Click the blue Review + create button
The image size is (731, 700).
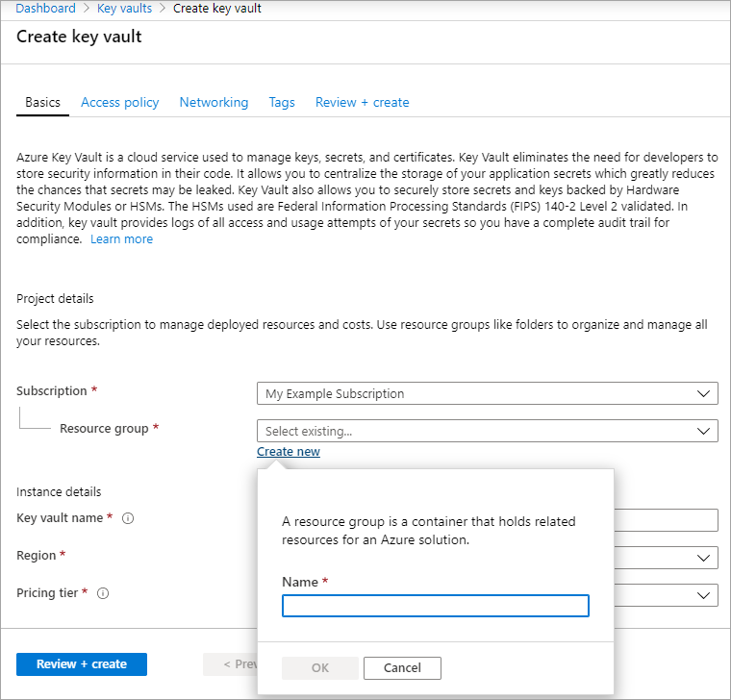[x=82, y=664]
